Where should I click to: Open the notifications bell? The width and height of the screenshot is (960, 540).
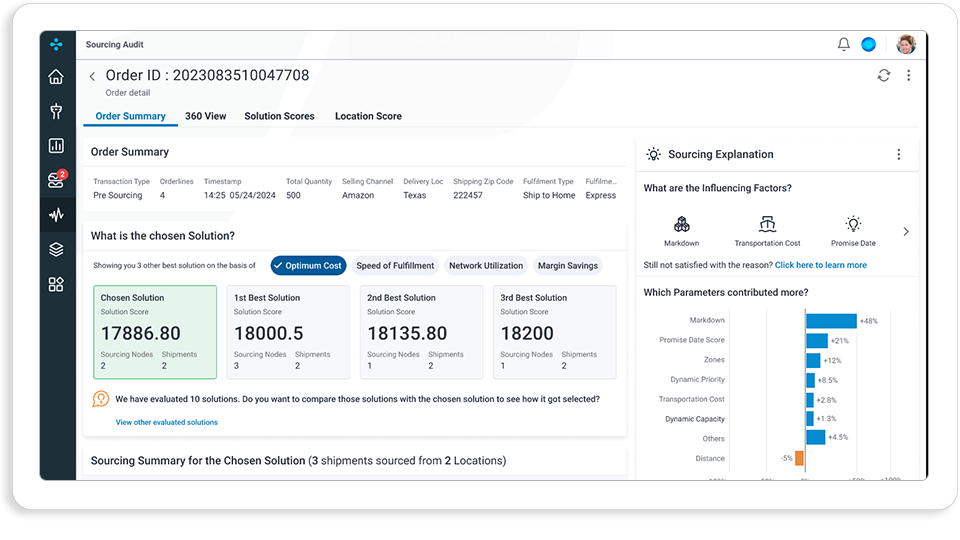click(844, 44)
